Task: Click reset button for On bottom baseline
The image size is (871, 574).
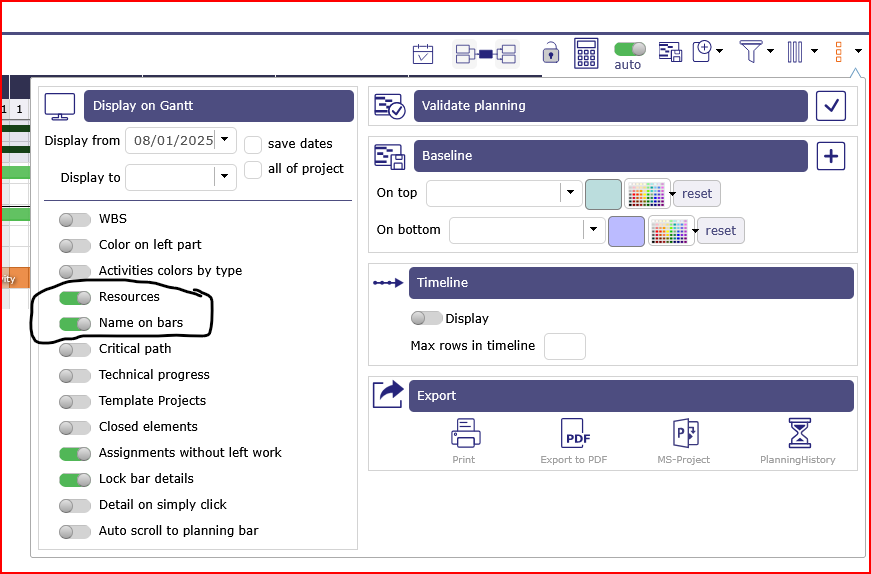Action: pos(720,230)
